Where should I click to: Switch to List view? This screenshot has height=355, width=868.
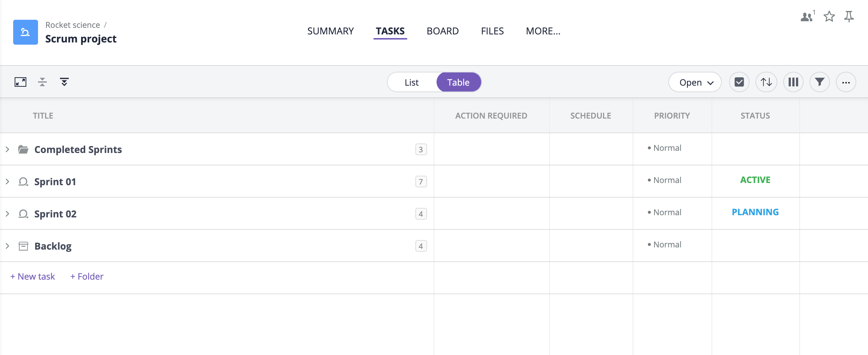[x=412, y=82]
